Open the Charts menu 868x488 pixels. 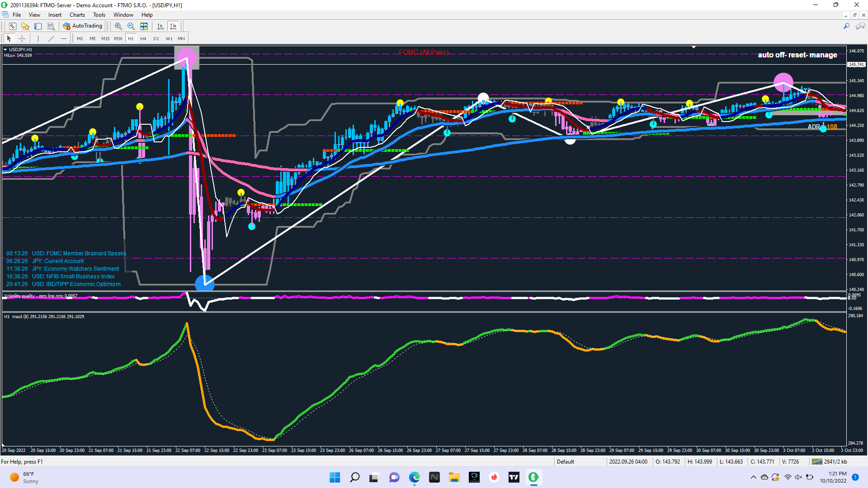77,15
